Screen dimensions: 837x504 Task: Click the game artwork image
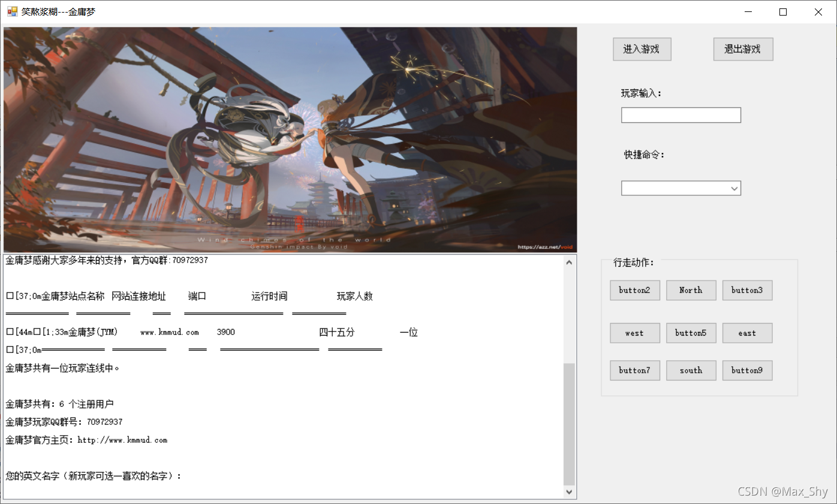[x=290, y=140]
